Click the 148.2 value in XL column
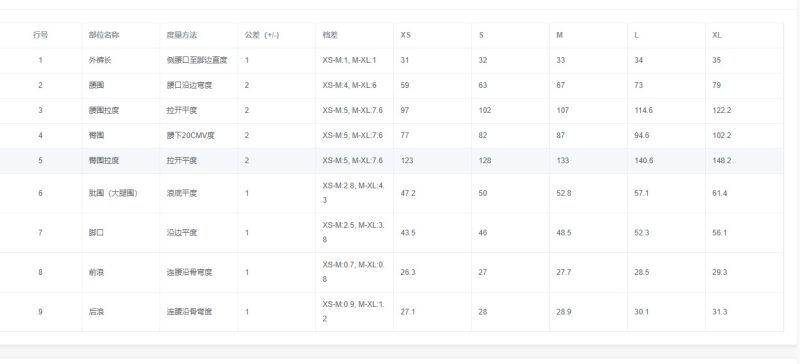The height and width of the screenshot is (364, 800). [x=722, y=160]
